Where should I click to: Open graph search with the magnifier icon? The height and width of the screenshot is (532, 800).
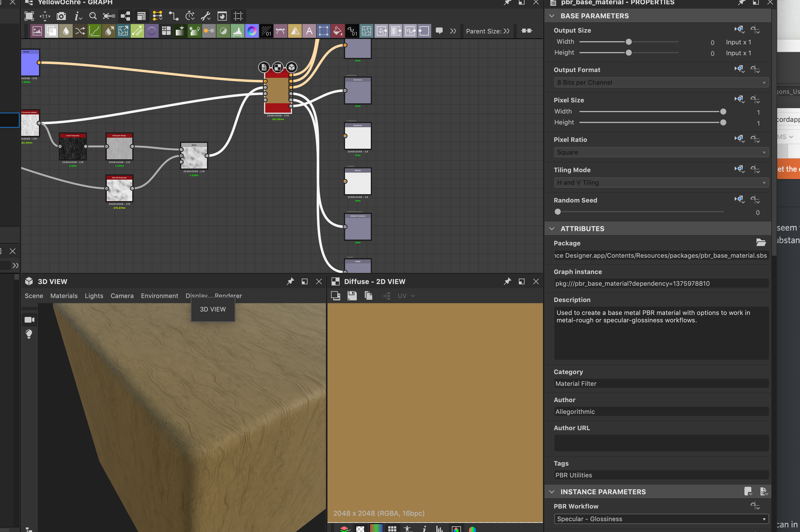click(x=93, y=16)
